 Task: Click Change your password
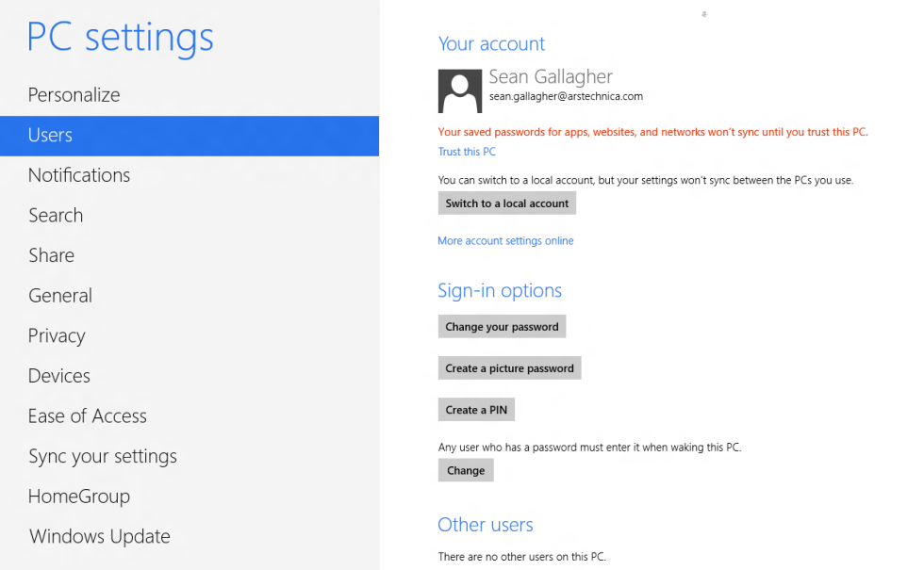(502, 326)
